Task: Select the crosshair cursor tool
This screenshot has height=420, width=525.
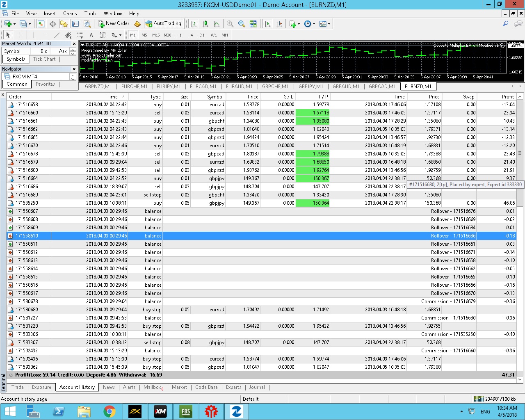Action: pos(20,35)
